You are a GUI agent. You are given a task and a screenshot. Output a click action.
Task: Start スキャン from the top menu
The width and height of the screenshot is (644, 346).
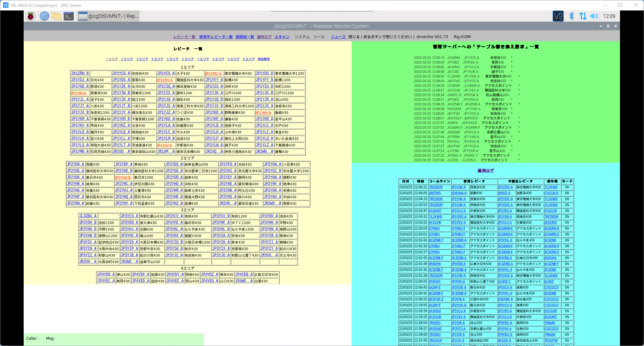(282, 37)
